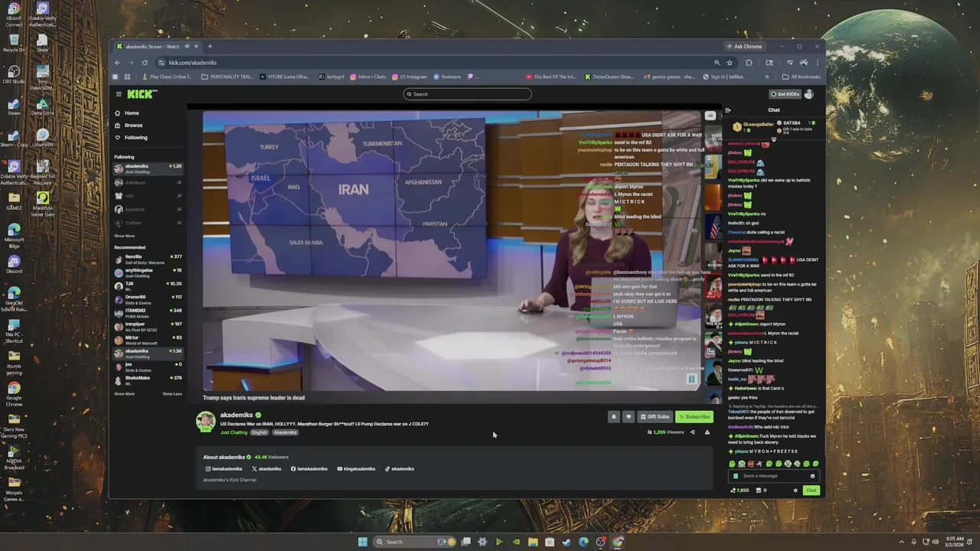Open anythingelse recommended channel
The width and height of the screenshot is (980, 551).
(148, 272)
